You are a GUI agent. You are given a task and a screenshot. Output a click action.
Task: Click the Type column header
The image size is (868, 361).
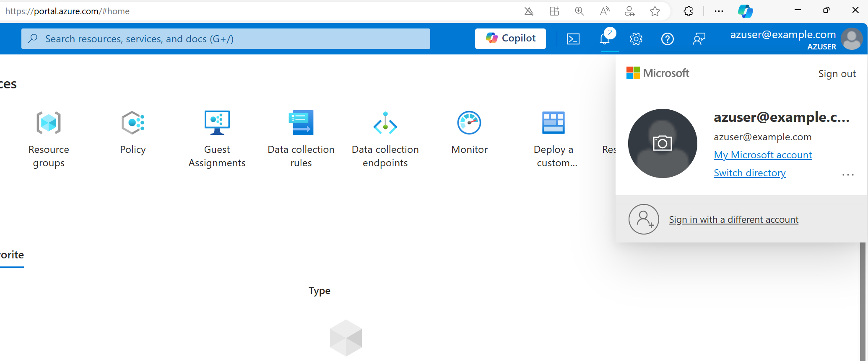click(320, 291)
